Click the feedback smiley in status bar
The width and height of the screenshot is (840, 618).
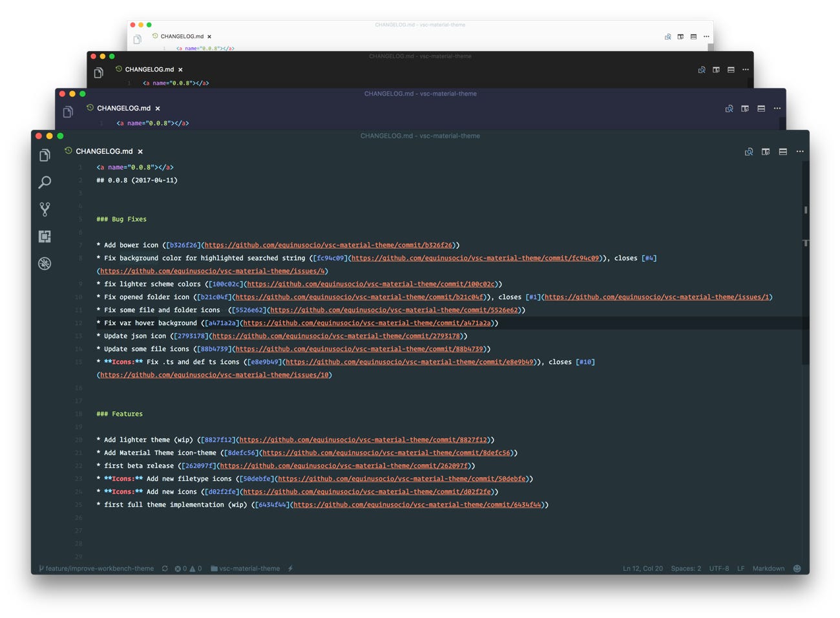tap(797, 569)
